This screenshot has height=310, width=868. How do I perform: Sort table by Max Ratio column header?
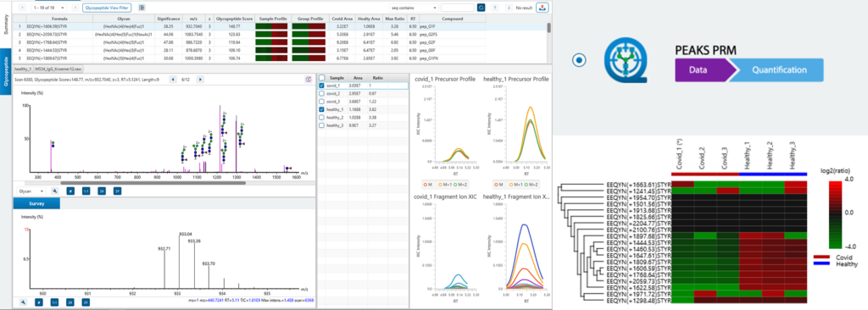point(394,19)
